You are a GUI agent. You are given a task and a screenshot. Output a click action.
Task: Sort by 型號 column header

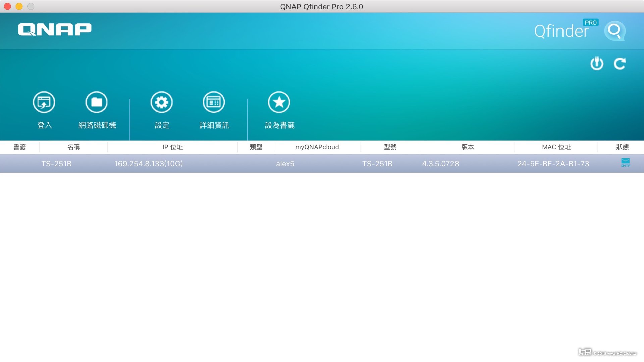pyautogui.click(x=390, y=147)
